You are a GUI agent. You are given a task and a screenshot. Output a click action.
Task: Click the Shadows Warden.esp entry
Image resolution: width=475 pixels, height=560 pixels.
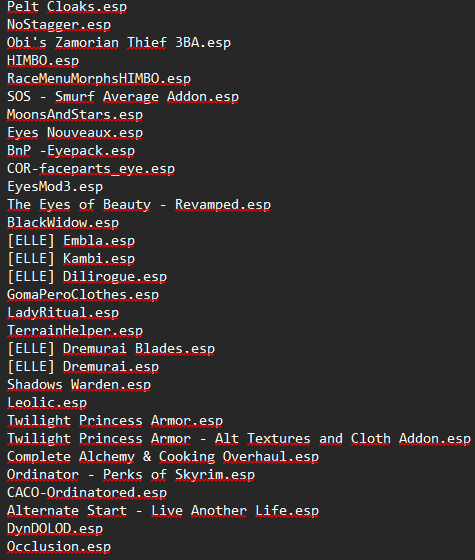pos(79,385)
